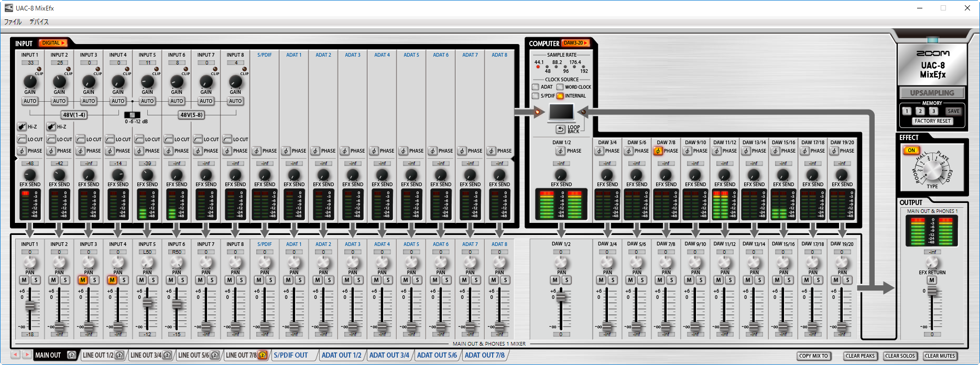Click the CLEAR PEAKS button
Image resolution: width=980 pixels, height=365 pixels.
860,356
